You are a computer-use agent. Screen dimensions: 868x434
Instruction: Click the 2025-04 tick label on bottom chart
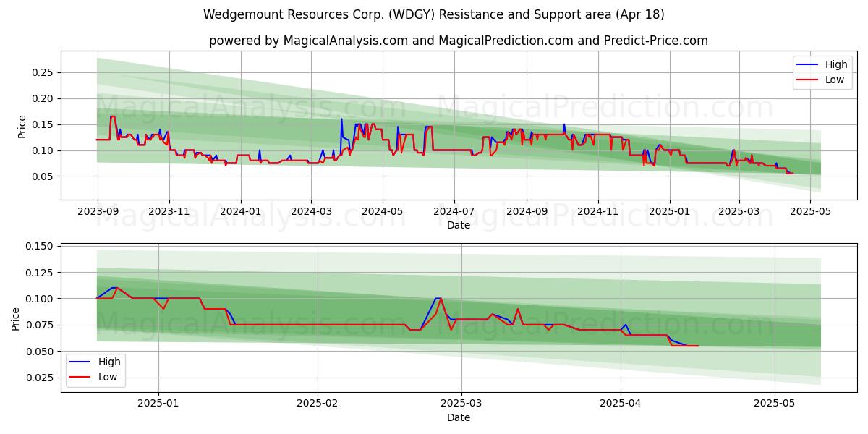621,404
